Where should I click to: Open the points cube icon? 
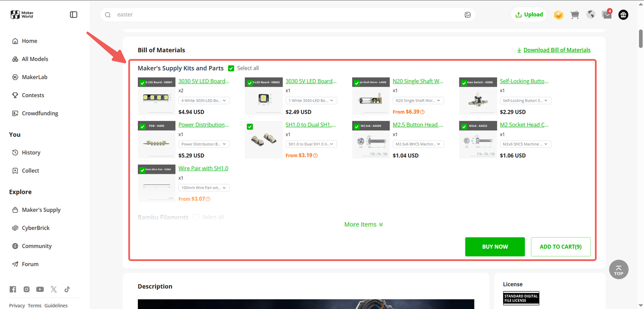tap(558, 15)
